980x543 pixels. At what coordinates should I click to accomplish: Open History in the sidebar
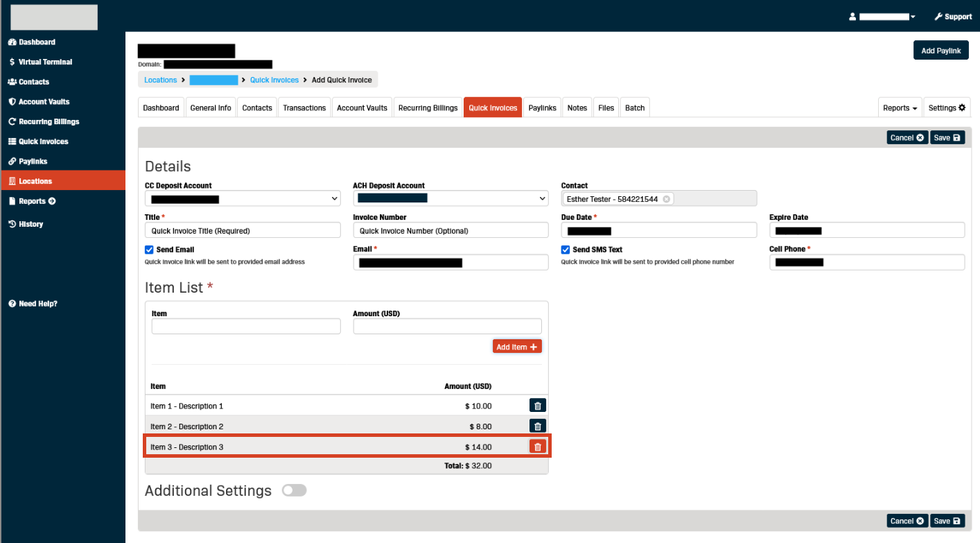(x=26, y=224)
